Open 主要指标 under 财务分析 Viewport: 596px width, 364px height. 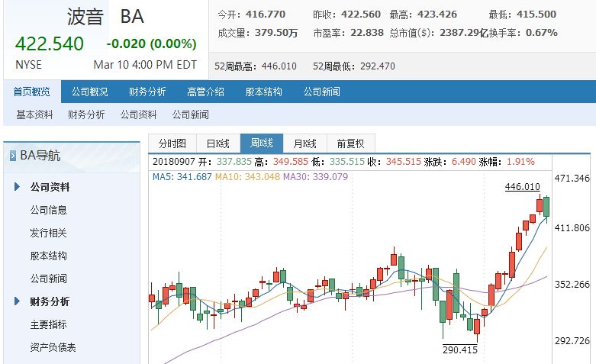point(49,324)
